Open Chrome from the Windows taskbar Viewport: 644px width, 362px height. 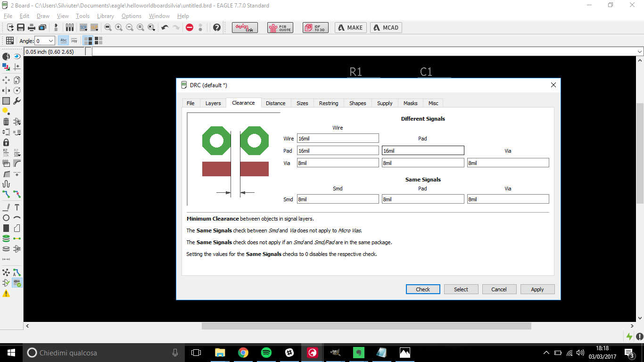pyautogui.click(x=243, y=353)
